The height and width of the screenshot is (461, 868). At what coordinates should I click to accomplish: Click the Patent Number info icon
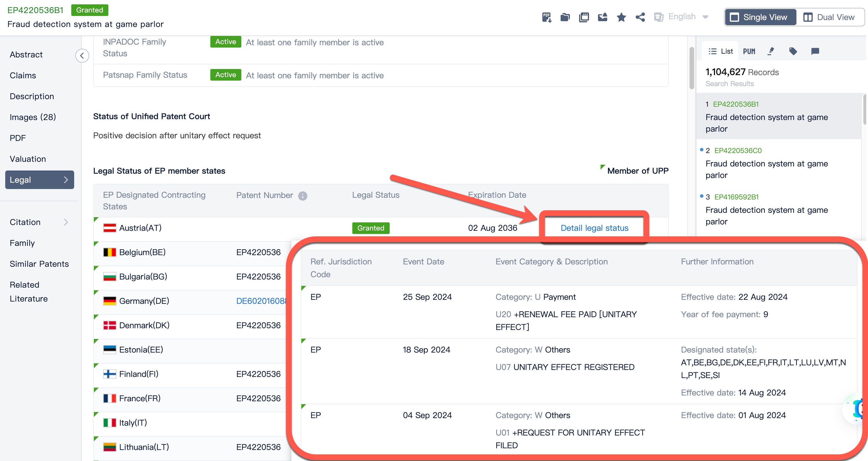pos(302,196)
